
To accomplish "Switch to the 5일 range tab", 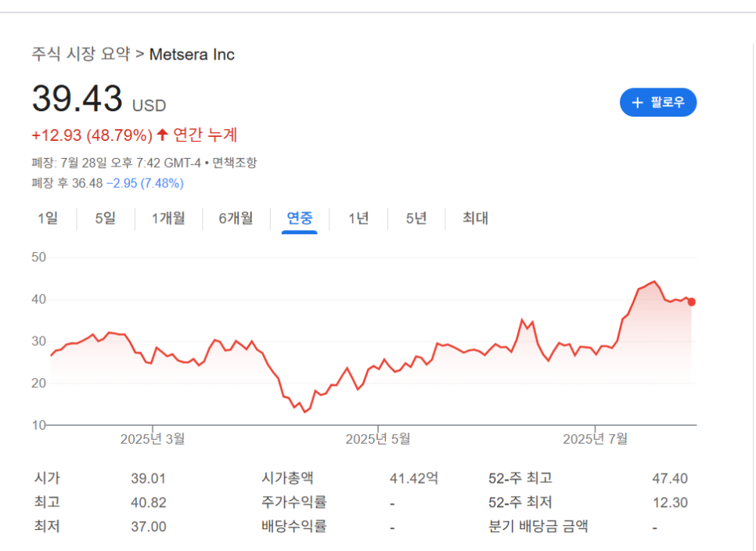I will (106, 218).
